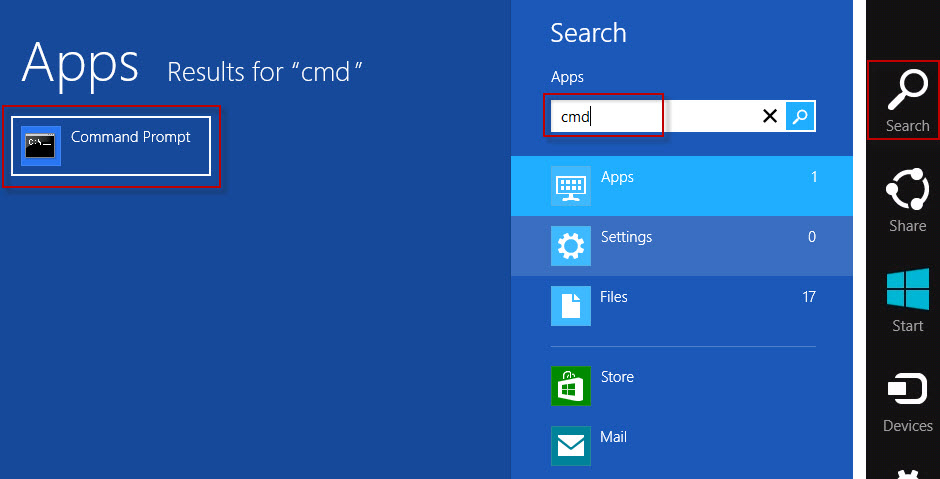940x479 pixels.
Task: Open the Mail envelope icon
Action: point(570,446)
